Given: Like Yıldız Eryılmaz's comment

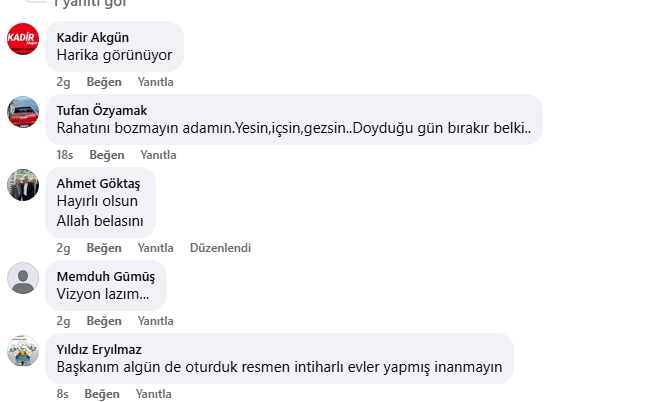Looking at the screenshot, I should 102,394.
